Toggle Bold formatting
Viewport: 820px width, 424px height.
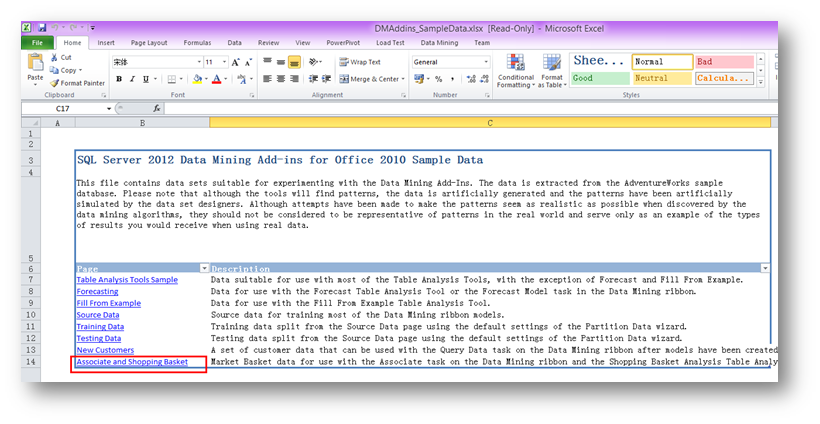tap(119, 79)
